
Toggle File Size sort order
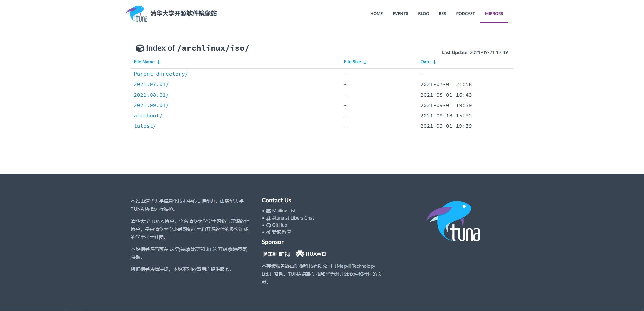tap(365, 62)
